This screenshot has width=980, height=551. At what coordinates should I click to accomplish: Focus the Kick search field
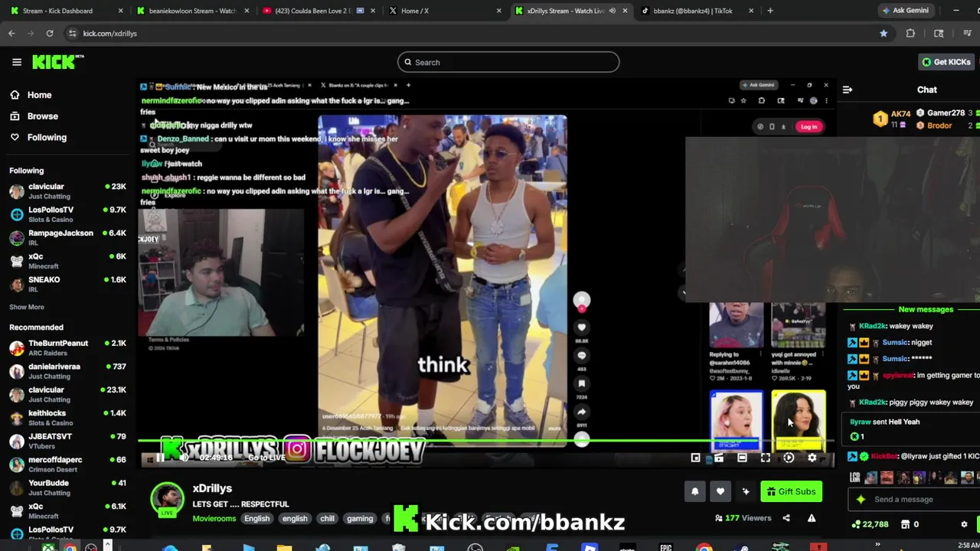508,62
